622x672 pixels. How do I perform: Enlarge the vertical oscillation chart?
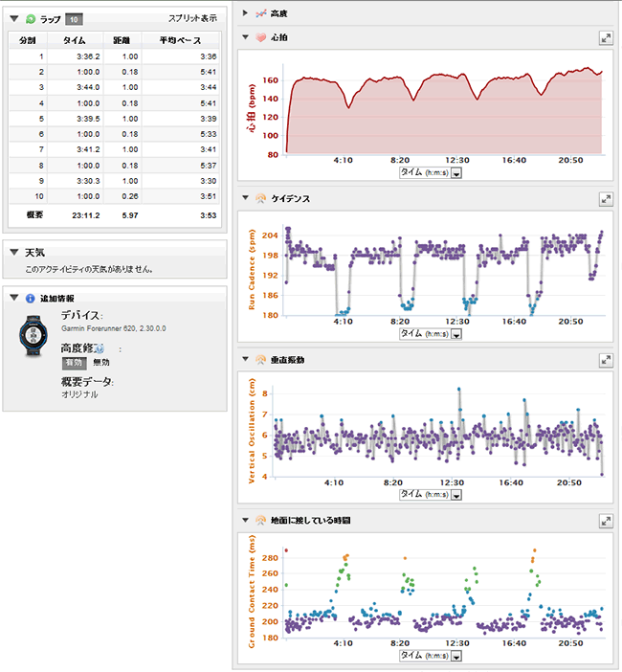[x=606, y=360]
